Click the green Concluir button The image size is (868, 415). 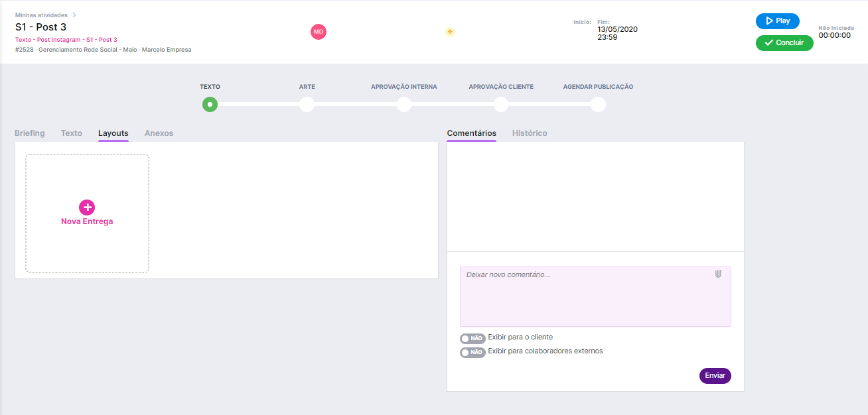click(x=784, y=43)
